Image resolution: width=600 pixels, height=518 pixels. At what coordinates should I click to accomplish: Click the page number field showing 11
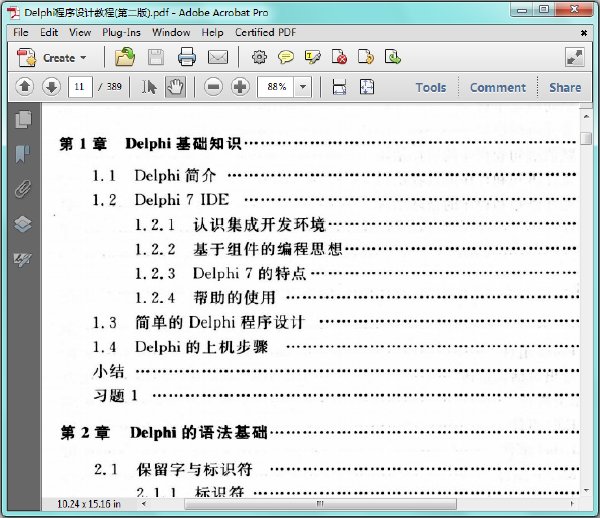tap(80, 87)
